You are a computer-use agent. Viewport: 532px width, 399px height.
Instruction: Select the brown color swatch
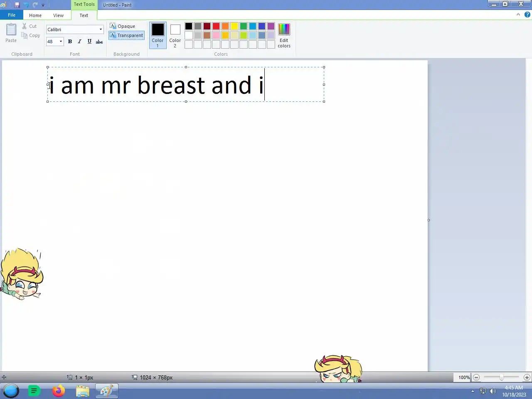coord(207,35)
